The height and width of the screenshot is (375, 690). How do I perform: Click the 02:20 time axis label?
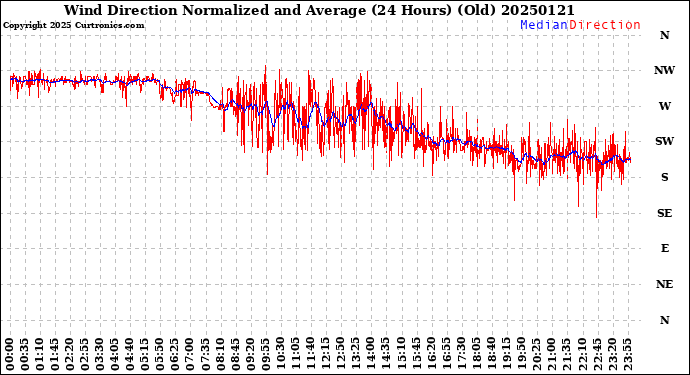(70, 354)
